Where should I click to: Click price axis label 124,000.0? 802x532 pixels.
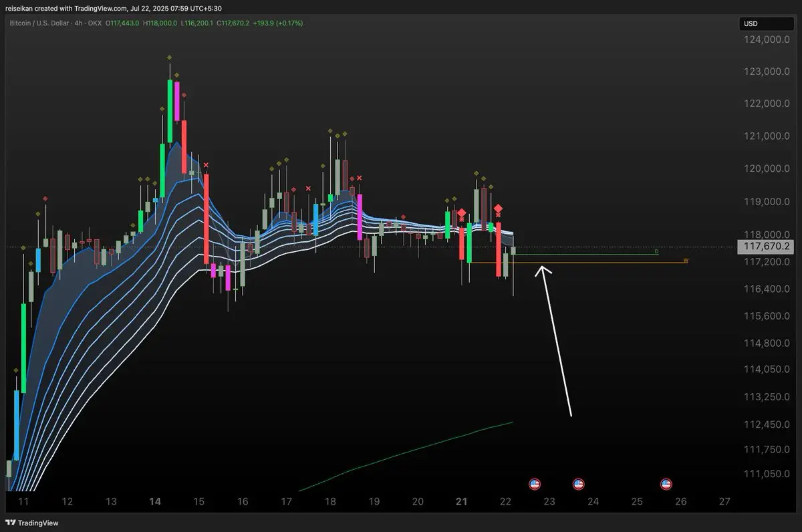[766, 39]
